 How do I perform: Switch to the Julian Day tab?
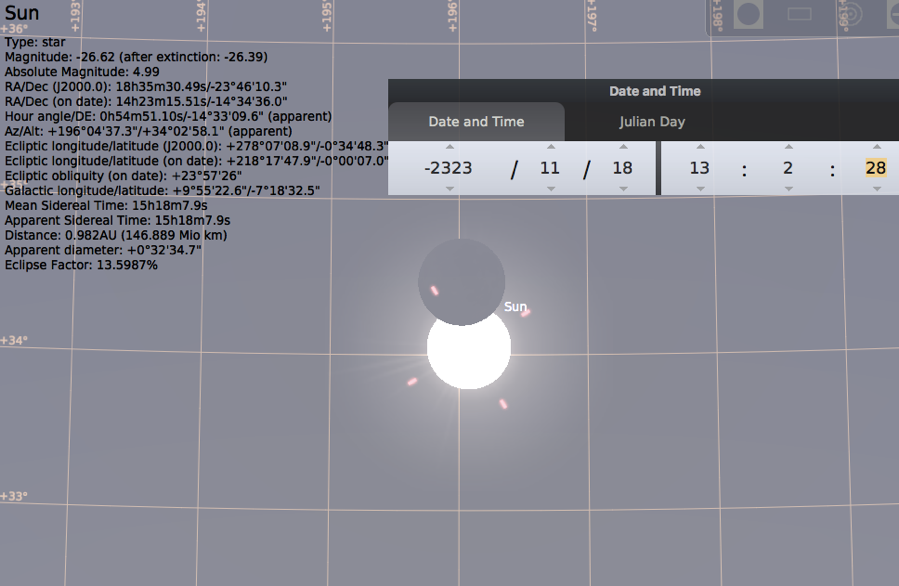click(x=651, y=122)
